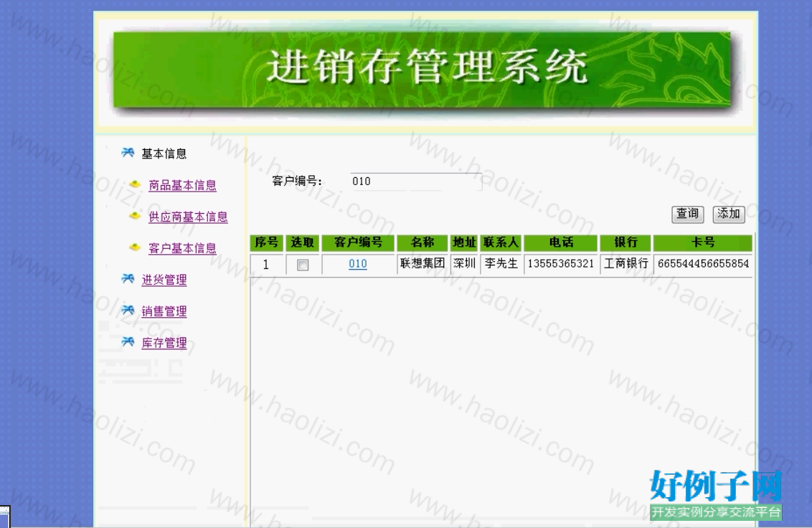
Task: Select the 深圳 address cell
Action: click(x=464, y=264)
